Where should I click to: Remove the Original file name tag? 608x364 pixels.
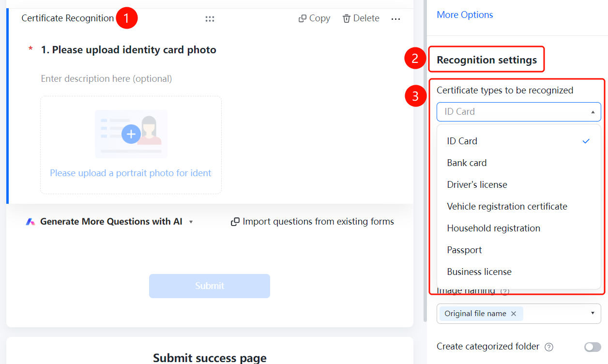(514, 314)
